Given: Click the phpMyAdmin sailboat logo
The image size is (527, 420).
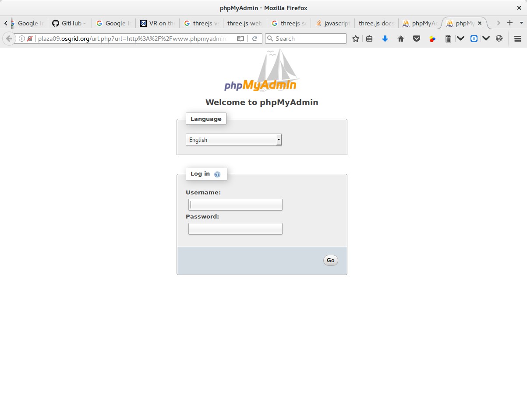Looking at the screenshot, I should click(261, 70).
